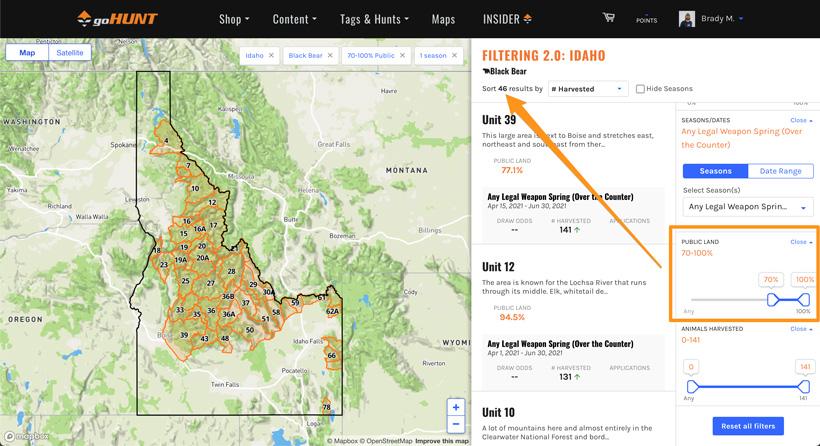Image resolution: width=820 pixels, height=446 pixels.
Task: Switch to Date Range mode
Action: [x=780, y=171]
